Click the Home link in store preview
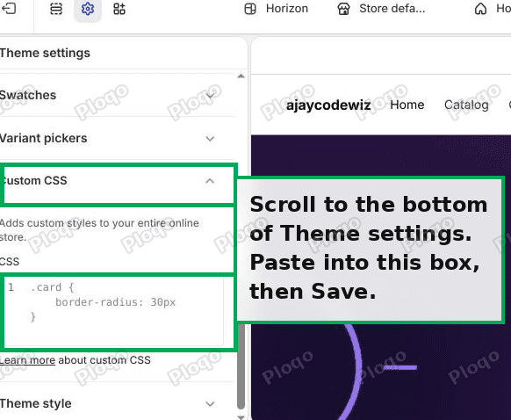Image resolution: width=511 pixels, height=420 pixels. pyautogui.click(x=407, y=105)
